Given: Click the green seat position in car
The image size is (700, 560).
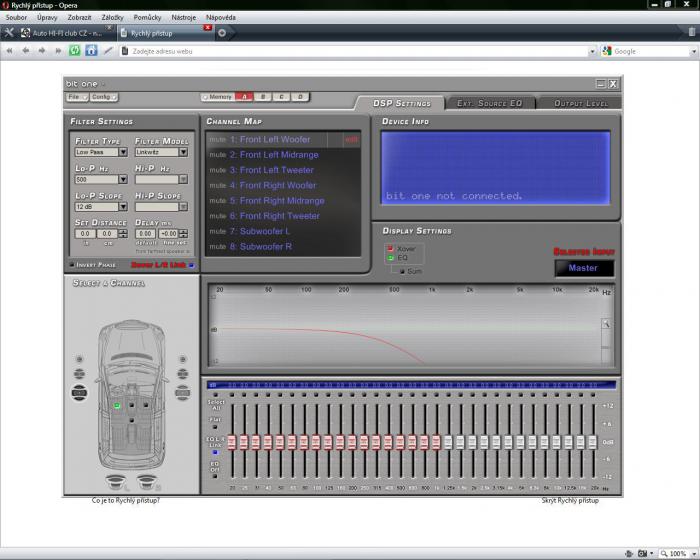Looking at the screenshot, I should [x=117, y=405].
